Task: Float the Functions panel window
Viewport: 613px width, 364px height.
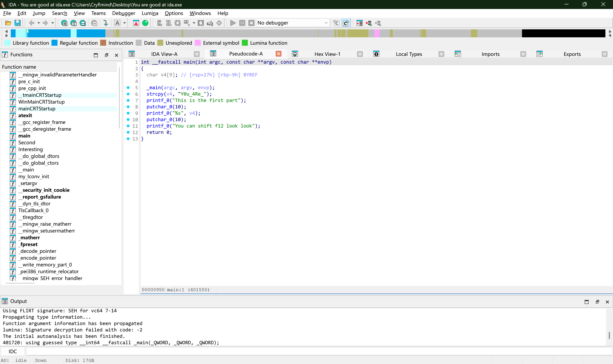Action: [x=106, y=55]
